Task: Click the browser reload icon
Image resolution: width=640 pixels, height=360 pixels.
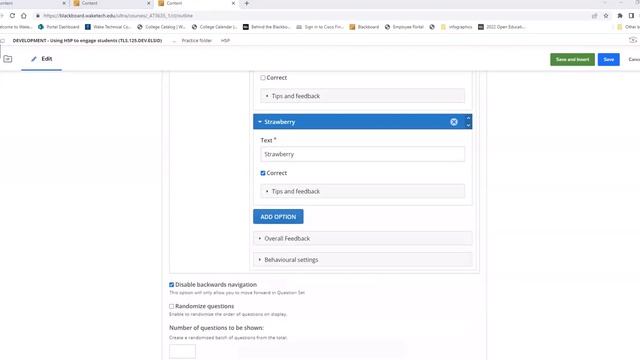Action: (x=12, y=16)
